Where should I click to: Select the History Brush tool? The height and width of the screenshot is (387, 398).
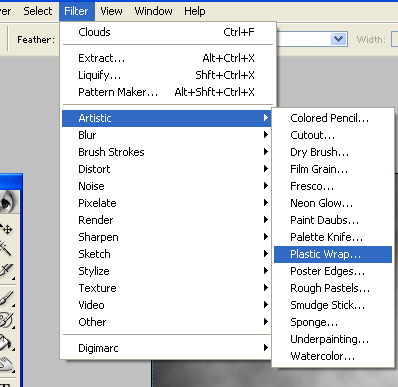pos(7,320)
